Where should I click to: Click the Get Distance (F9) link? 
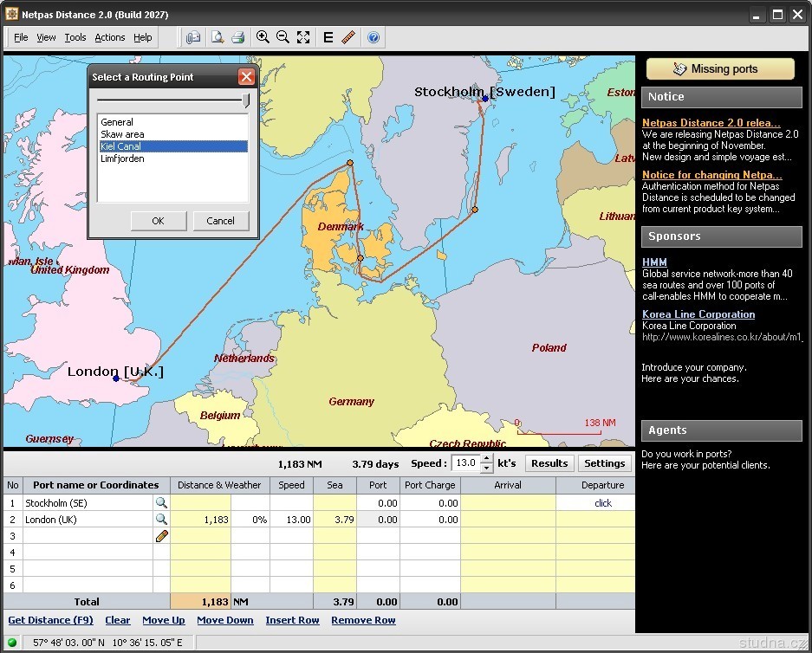tap(50, 620)
